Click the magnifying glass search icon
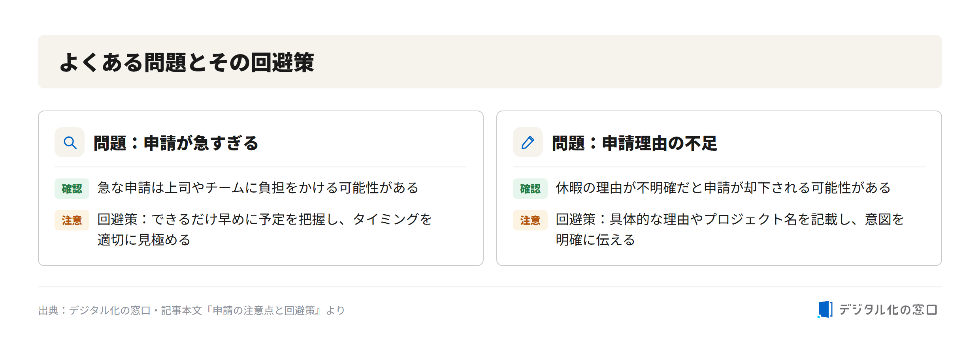 [x=70, y=142]
